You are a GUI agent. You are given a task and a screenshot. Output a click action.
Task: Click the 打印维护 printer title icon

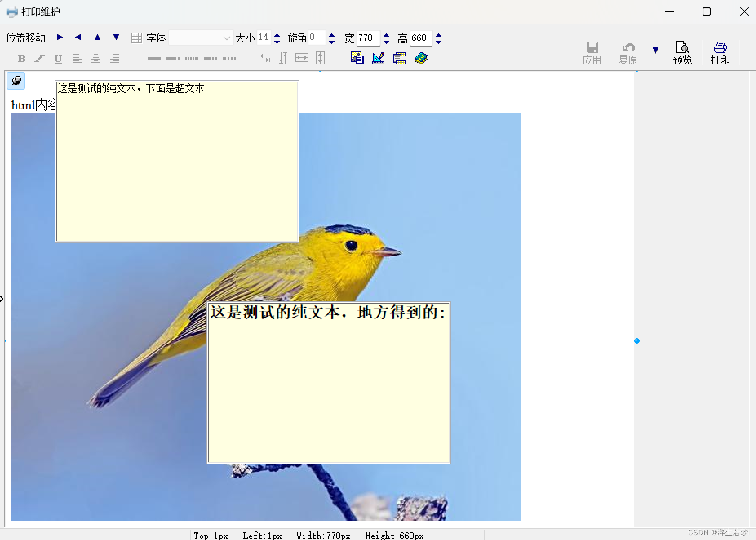click(12, 12)
